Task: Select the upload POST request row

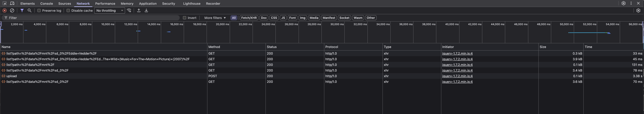Action: [322, 76]
